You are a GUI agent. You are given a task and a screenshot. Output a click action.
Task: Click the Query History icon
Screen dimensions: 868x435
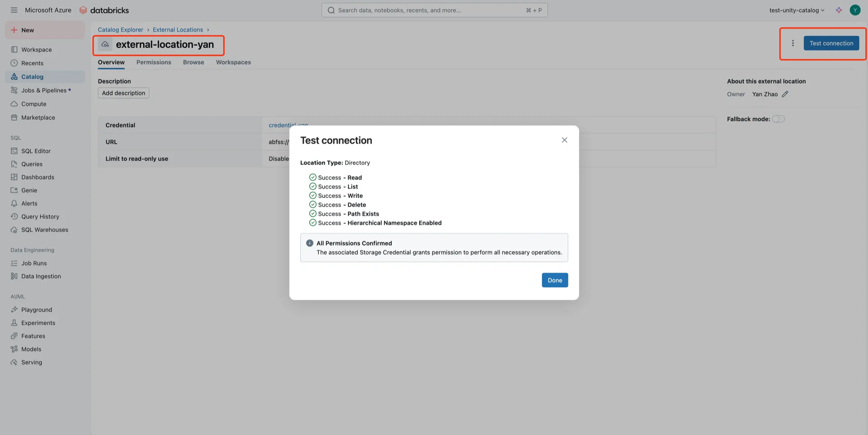click(14, 217)
